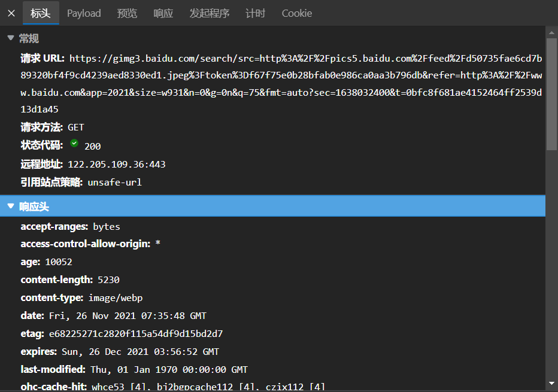The height and width of the screenshot is (392, 558).
Task: Click the last-modified header value
Action: [x=169, y=370]
